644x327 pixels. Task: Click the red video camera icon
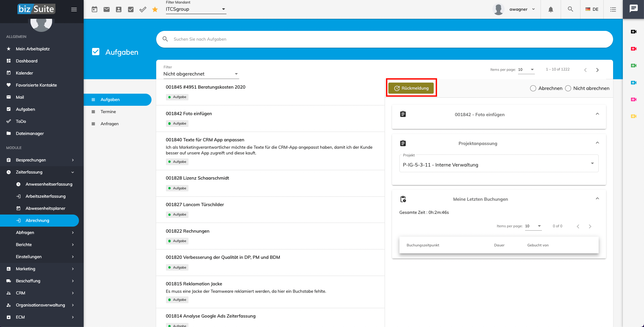click(634, 49)
